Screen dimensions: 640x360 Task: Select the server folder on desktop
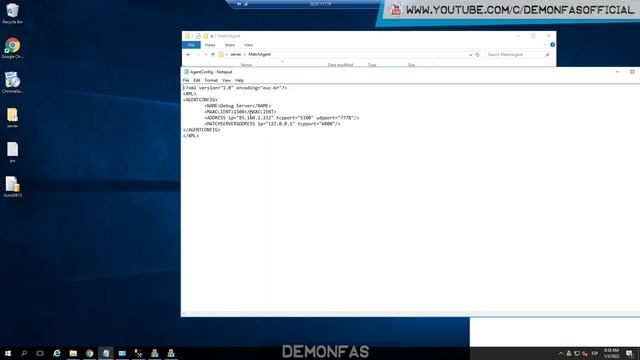click(x=12, y=118)
